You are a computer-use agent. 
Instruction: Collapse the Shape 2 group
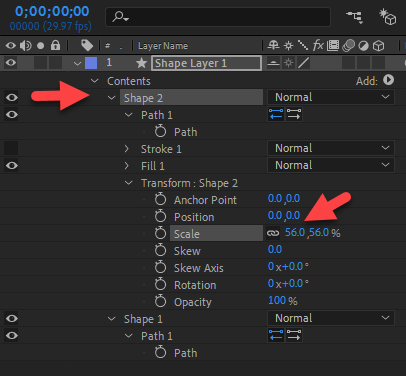[111, 98]
